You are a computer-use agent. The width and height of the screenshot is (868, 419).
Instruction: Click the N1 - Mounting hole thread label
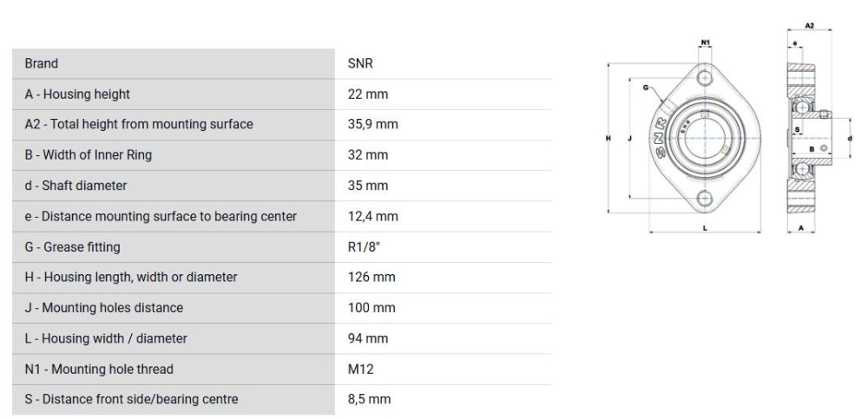(99, 370)
